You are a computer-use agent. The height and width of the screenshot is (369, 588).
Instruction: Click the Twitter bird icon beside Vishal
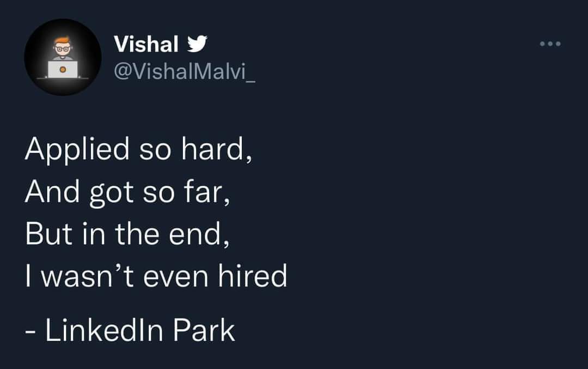pos(197,44)
